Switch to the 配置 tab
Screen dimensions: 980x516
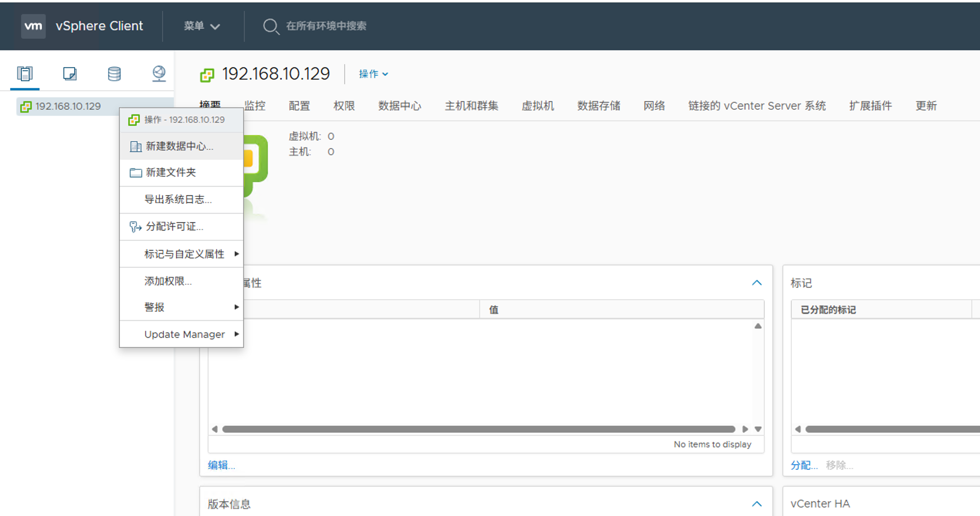tap(299, 106)
